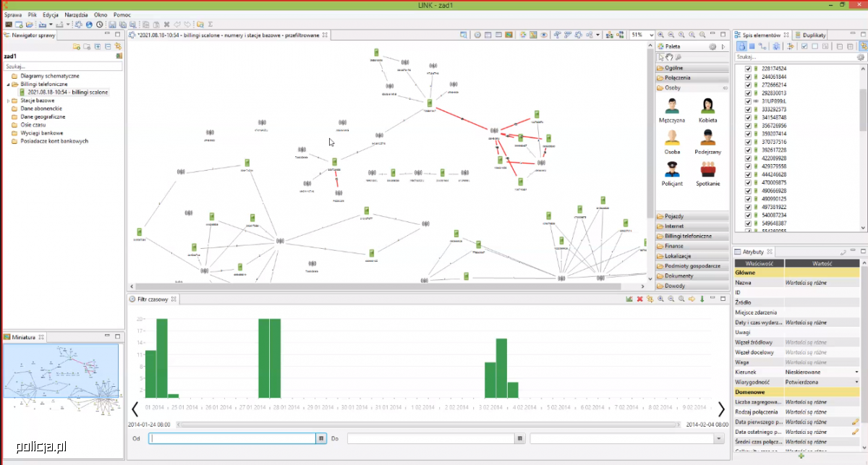Screen dimensions: 868x465
Task: Open the Połączenia palette section
Action: 692,77
